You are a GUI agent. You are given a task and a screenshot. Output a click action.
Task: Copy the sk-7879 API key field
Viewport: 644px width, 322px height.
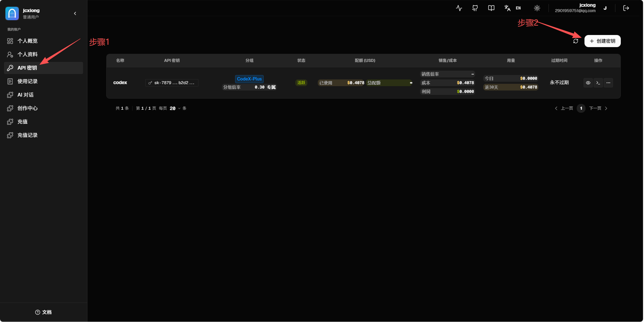click(172, 83)
